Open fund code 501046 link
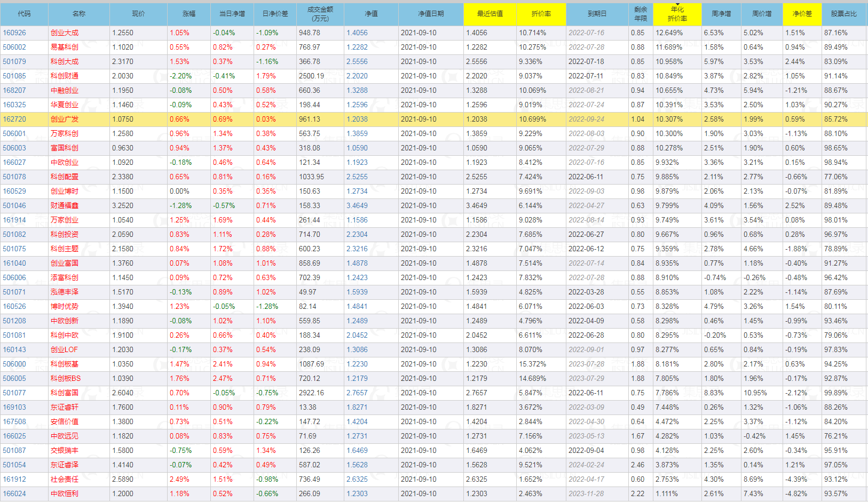This screenshot has height=502, width=868. tap(14, 205)
